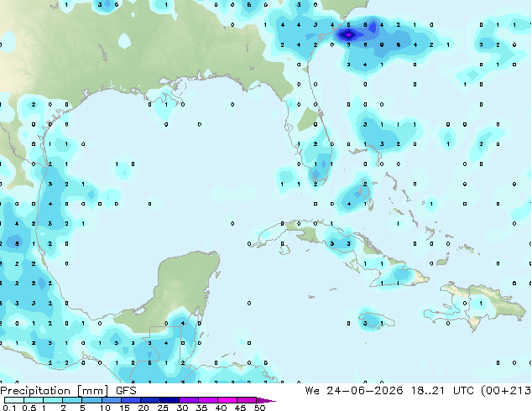Click the 'Precipitation' title text

[x=35, y=391]
